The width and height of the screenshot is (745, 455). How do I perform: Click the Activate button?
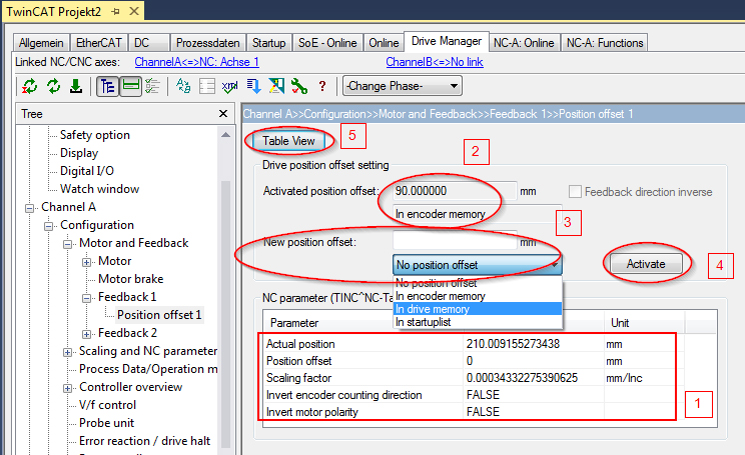point(646,264)
